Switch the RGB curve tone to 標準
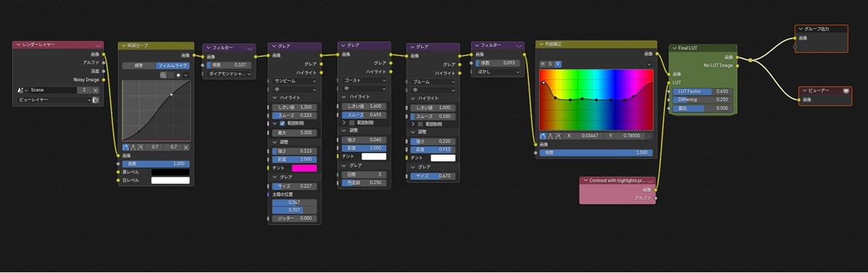 [x=139, y=65]
